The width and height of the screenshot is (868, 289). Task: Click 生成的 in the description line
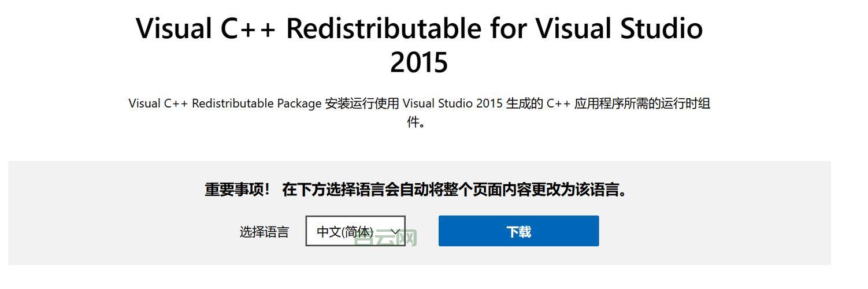click(x=525, y=103)
